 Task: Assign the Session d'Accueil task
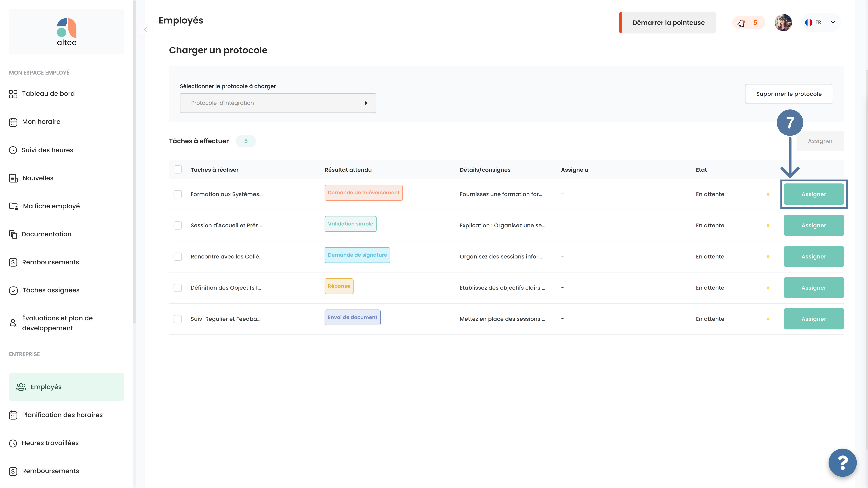814,225
